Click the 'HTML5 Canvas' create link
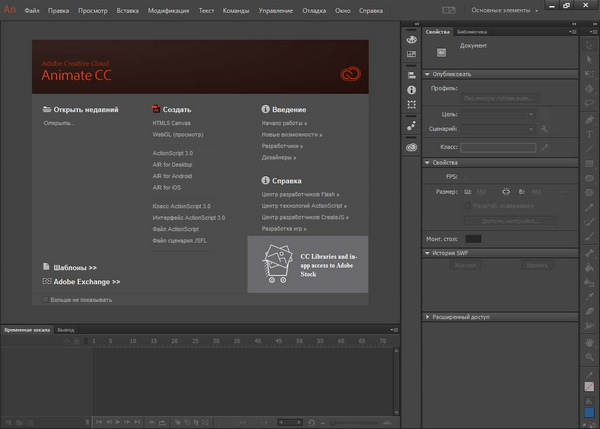The image size is (600, 429). [x=169, y=123]
